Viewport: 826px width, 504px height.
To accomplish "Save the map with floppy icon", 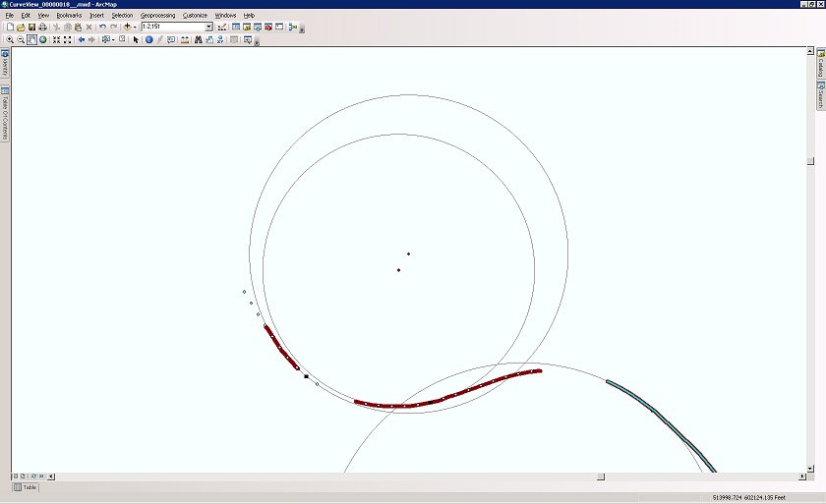I will [31, 27].
